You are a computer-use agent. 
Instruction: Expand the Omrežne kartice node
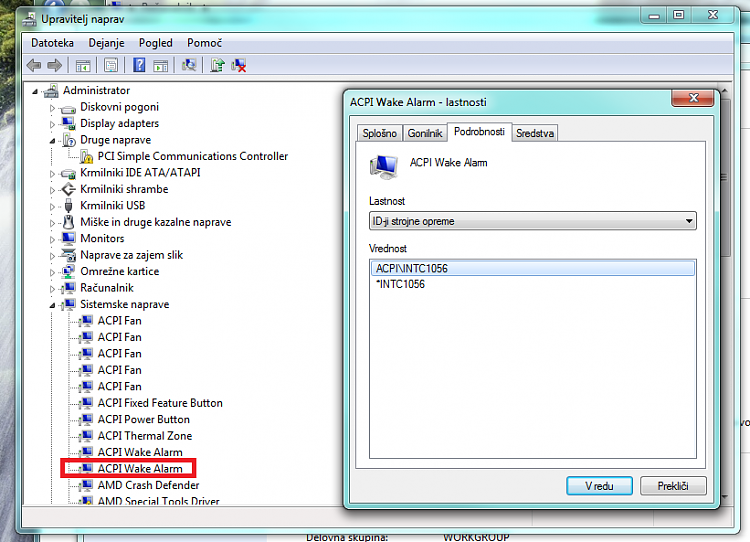pyautogui.click(x=52, y=272)
